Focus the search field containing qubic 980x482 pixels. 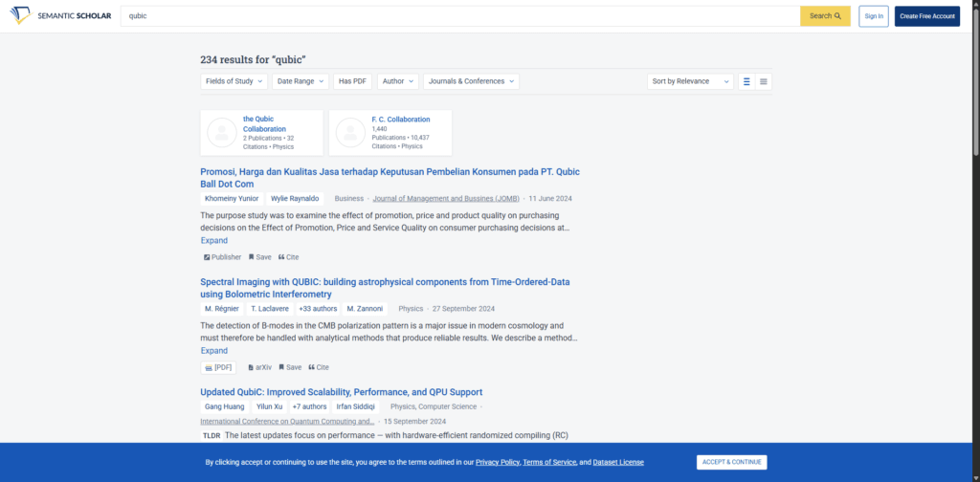tap(460, 16)
